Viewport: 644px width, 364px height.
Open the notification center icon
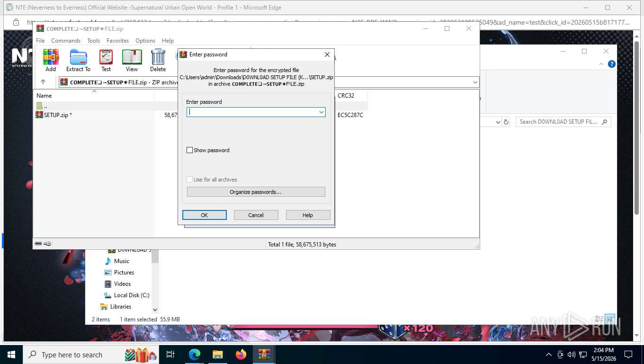(628, 355)
